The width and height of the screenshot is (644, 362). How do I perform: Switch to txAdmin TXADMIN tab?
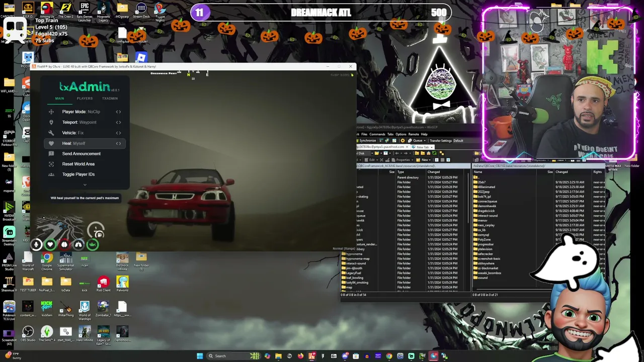point(110,99)
